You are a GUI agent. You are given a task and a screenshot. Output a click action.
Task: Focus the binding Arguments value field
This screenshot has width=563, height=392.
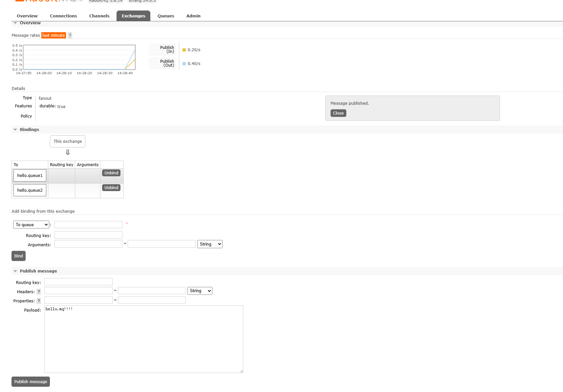pyautogui.click(x=162, y=244)
